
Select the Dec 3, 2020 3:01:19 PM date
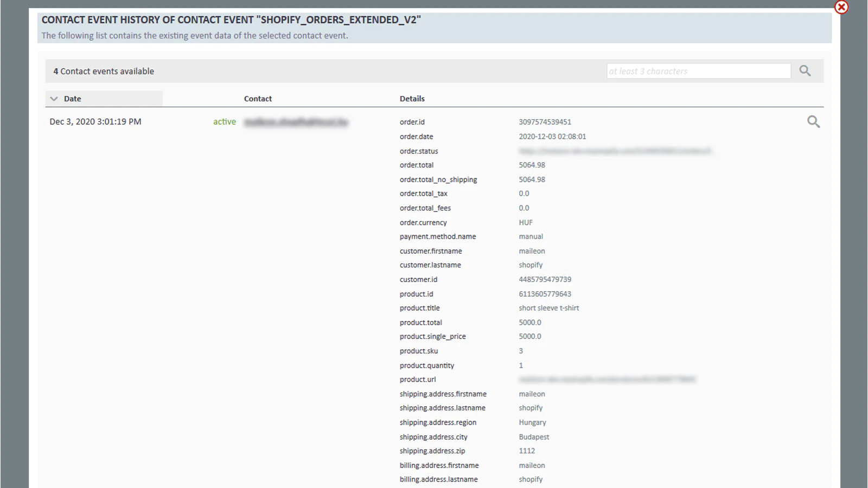(95, 122)
